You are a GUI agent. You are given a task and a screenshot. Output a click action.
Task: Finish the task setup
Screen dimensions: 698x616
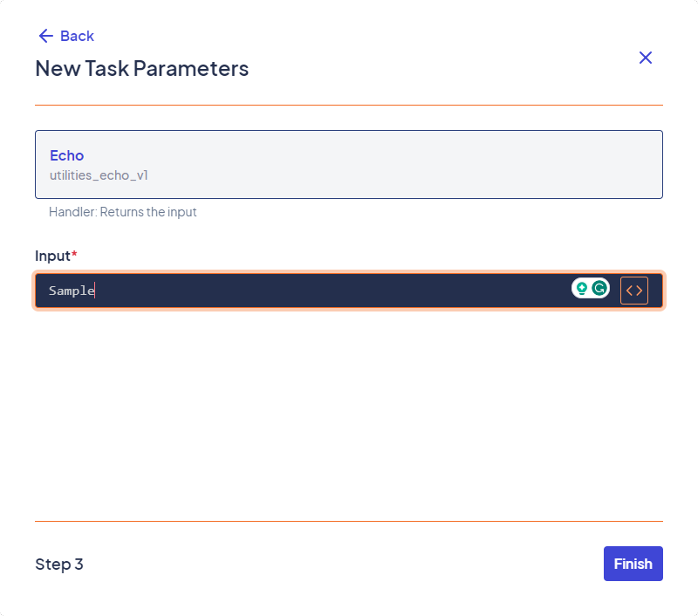(x=633, y=564)
